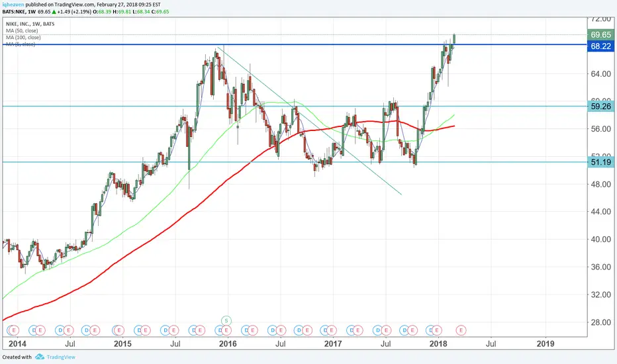Click the 56.00 price axis value

click(601, 129)
